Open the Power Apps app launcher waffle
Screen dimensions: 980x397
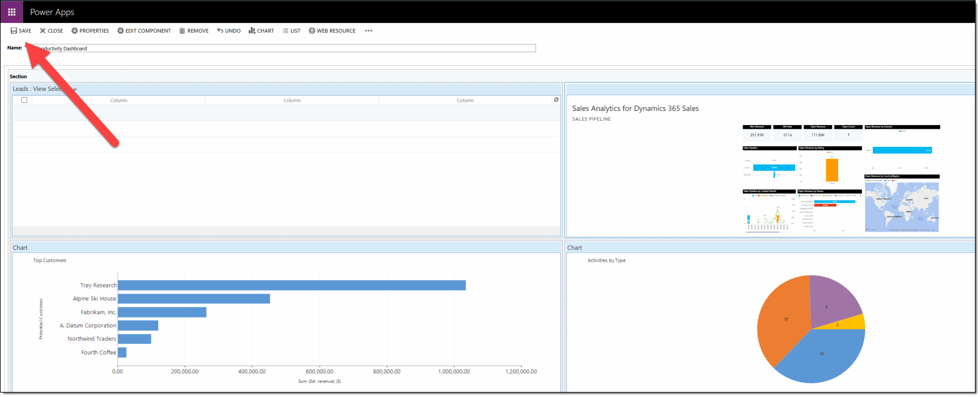(x=11, y=12)
